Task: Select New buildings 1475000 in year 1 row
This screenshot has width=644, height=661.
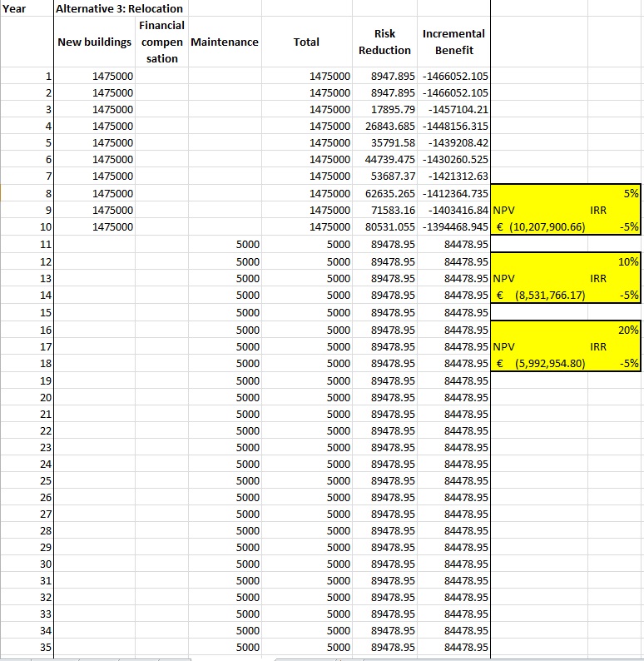Action: coord(95,76)
